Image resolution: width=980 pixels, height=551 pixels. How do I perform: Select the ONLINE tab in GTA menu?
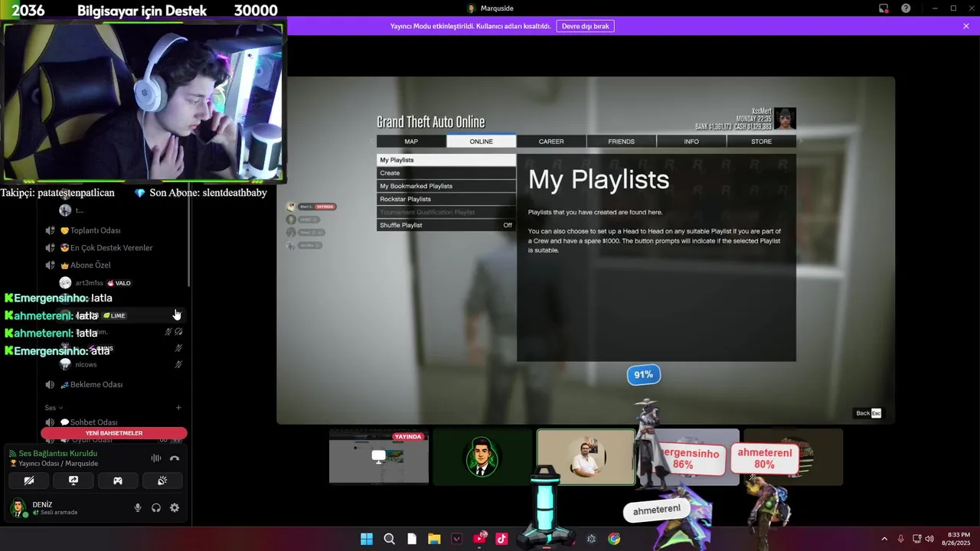tap(481, 142)
